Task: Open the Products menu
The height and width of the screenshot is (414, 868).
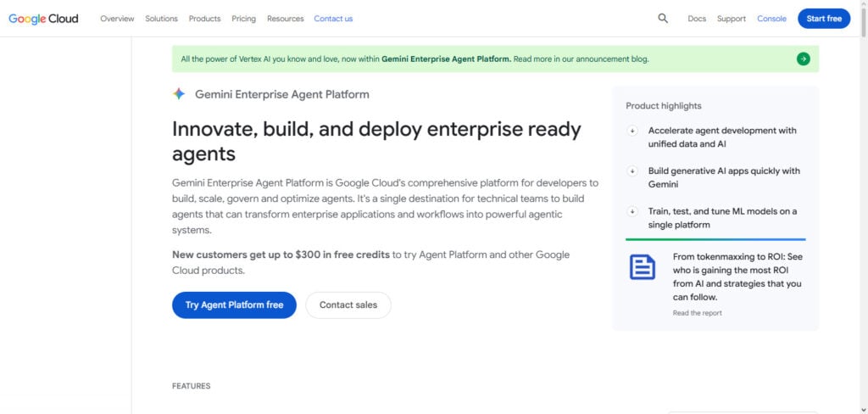Action: click(x=204, y=19)
